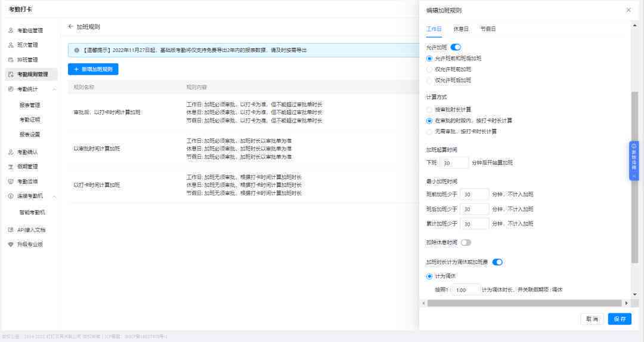This screenshot has width=644, height=342.
Task: Click the panel's vertical scrollbar thumb
Action: click(634, 178)
